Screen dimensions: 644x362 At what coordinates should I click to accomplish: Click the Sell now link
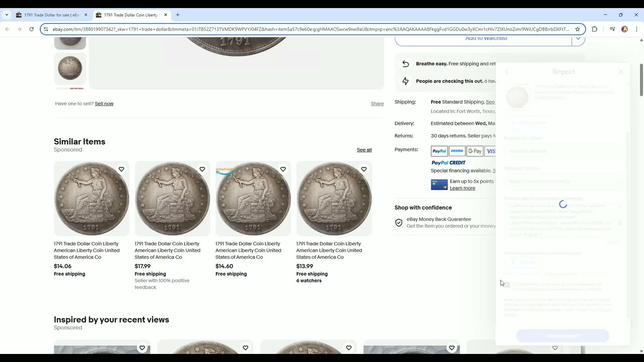click(104, 104)
